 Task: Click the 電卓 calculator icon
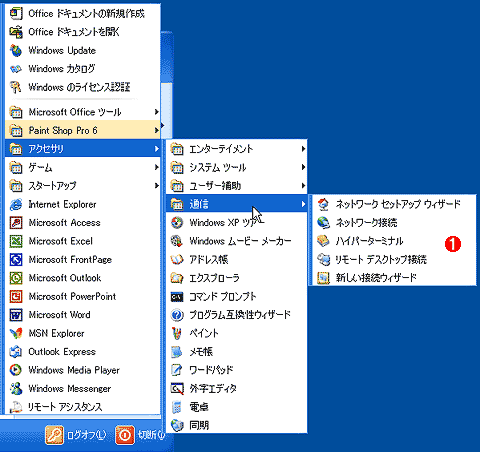coord(177,407)
